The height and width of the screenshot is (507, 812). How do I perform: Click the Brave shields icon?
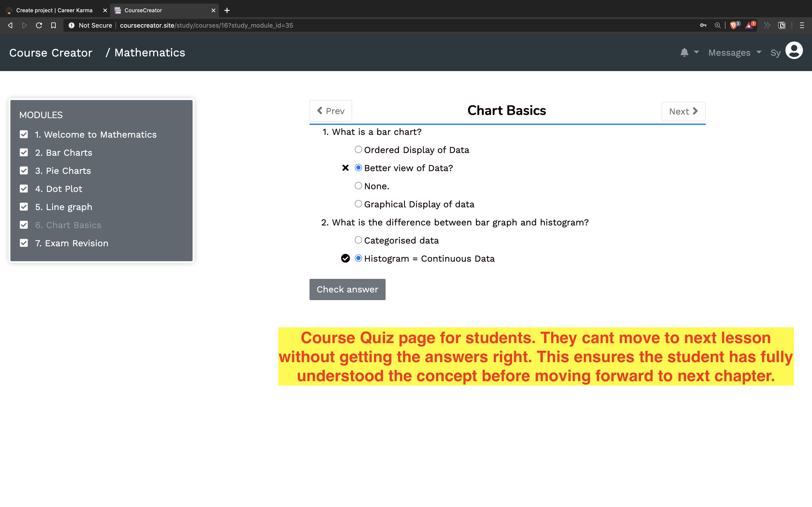click(733, 26)
